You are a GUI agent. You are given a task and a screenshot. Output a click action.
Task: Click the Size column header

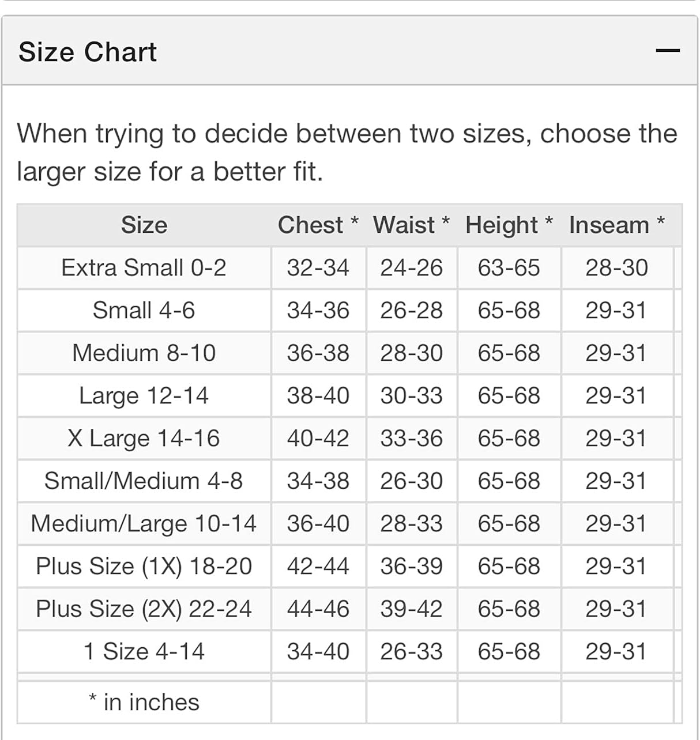pos(144,225)
